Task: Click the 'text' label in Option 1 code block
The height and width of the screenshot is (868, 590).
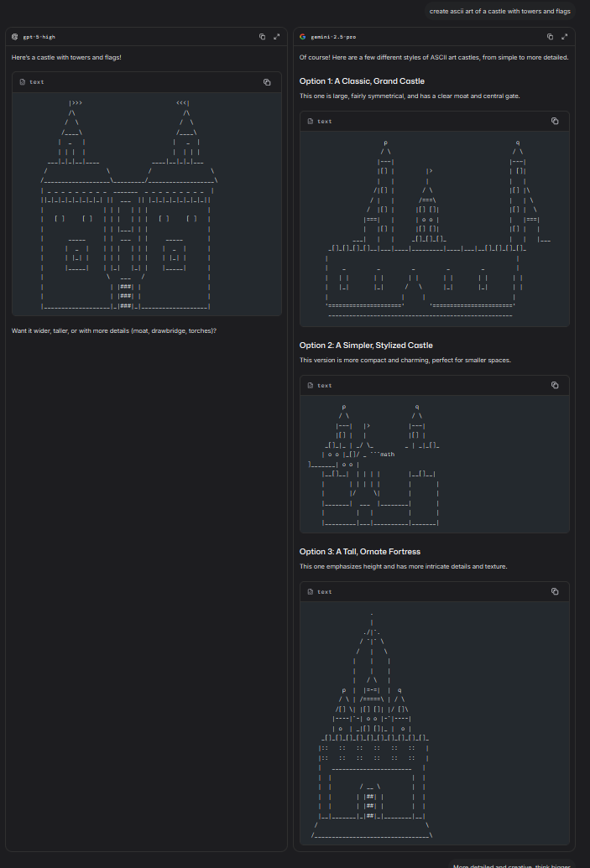Action: [x=324, y=122]
